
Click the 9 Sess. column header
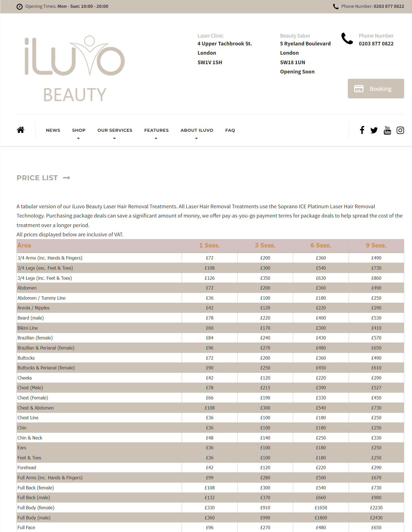376,246
